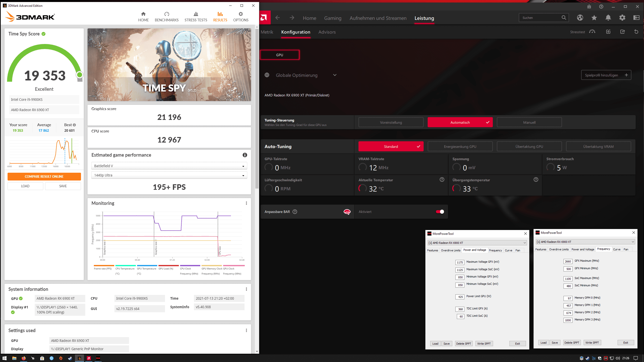Click Spielprofil hinzufügen button

606,75
